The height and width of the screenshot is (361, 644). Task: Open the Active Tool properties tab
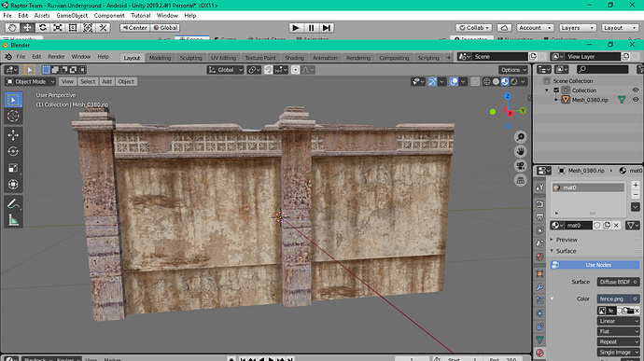click(x=540, y=187)
